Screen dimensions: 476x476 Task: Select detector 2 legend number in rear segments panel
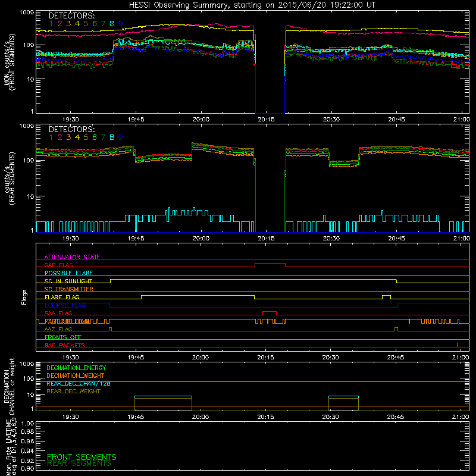pyautogui.click(x=60, y=137)
